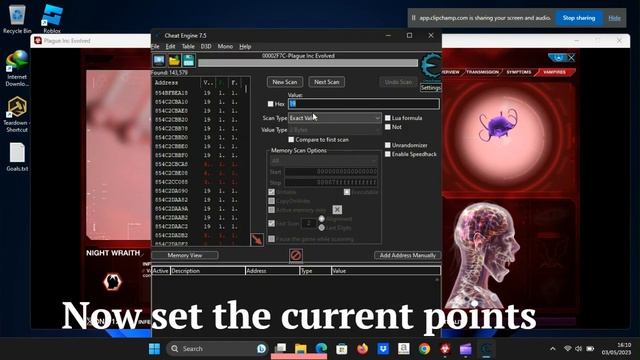Open the Internet Download desktop shortcut
The image size is (640, 360).
point(17,69)
